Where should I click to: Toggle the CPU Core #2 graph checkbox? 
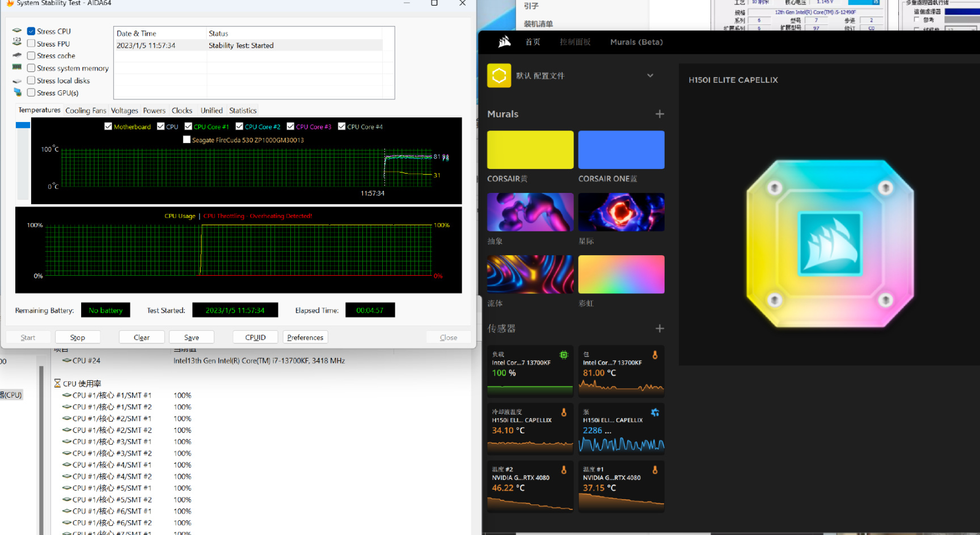(239, 127)
